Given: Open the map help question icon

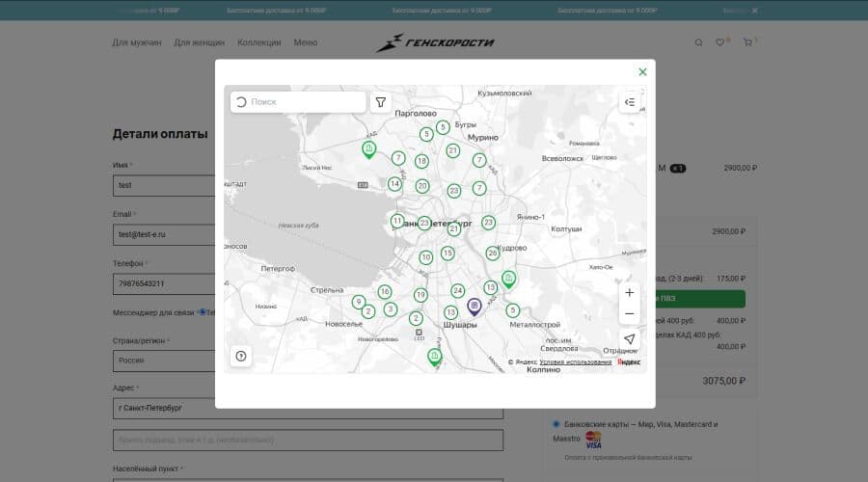Looking at the screenshot, I should 241,356.
